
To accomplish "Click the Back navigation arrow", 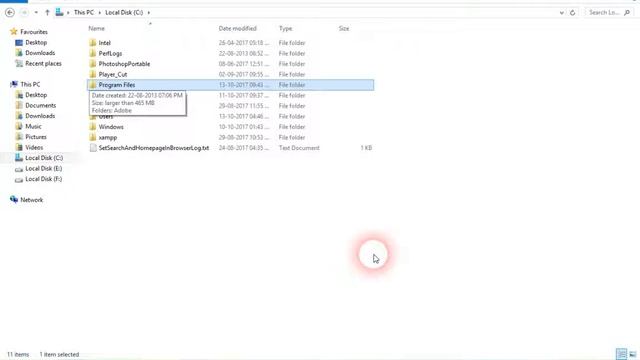I will 10,13.
